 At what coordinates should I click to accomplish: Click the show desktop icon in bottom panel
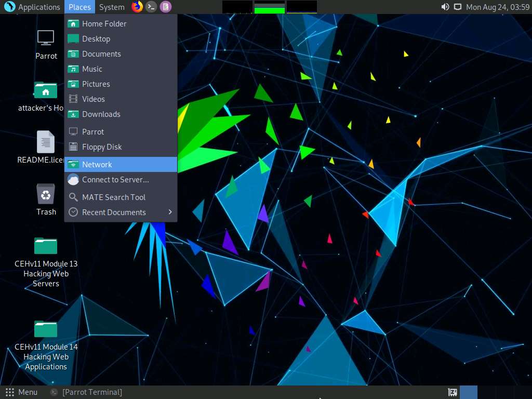click(453, 392)
